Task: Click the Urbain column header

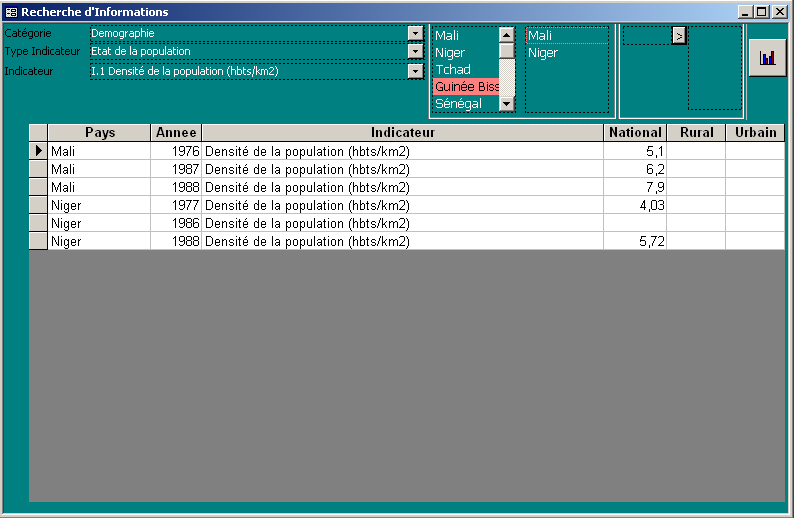Action: click(x=755, y=132)
